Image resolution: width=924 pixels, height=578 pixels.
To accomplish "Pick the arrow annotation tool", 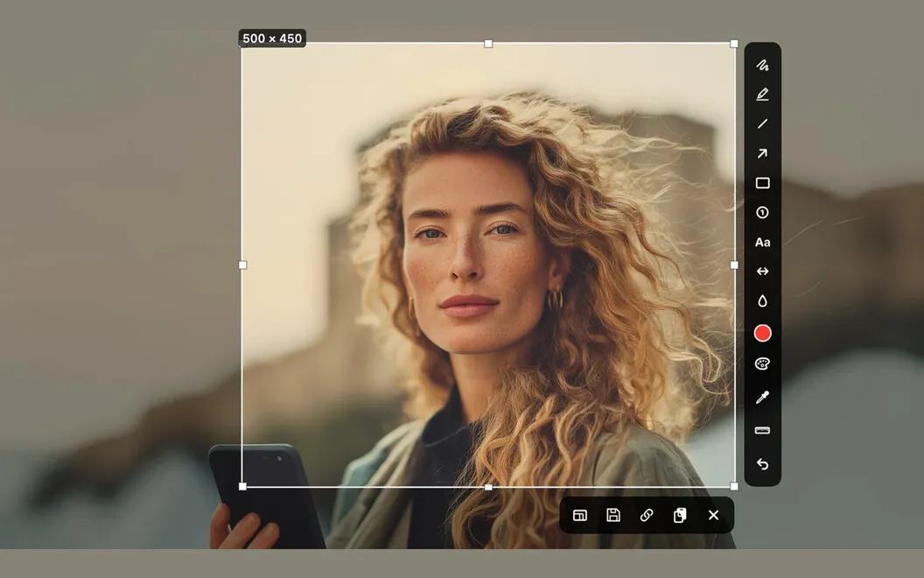I will coord(762,153).
